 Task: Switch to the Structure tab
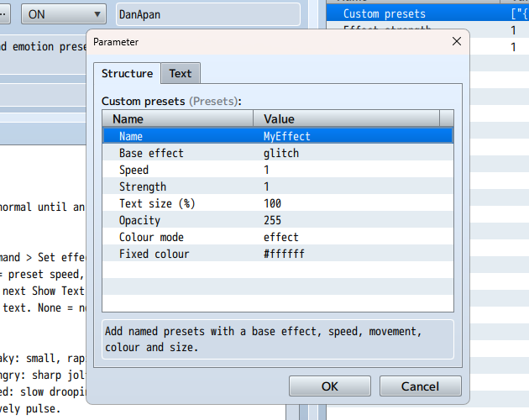pyautogui.click(x=127, y=73)
